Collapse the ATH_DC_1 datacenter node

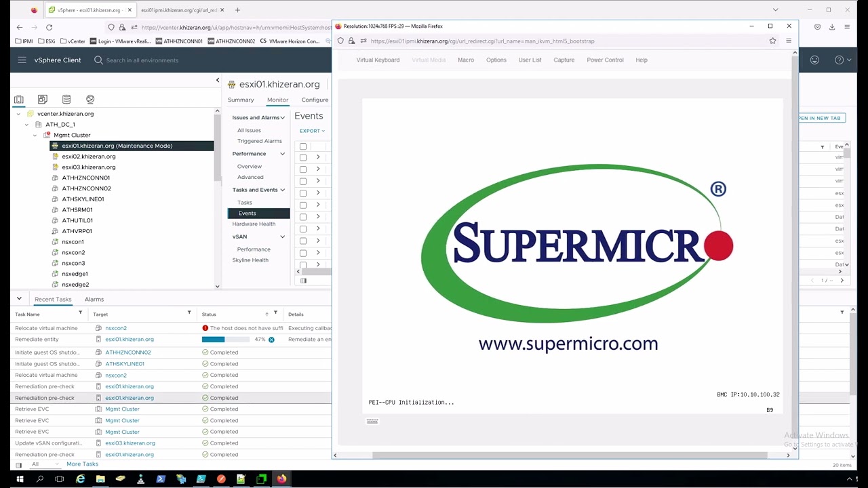pyautogui.click(x=26, y=125)
